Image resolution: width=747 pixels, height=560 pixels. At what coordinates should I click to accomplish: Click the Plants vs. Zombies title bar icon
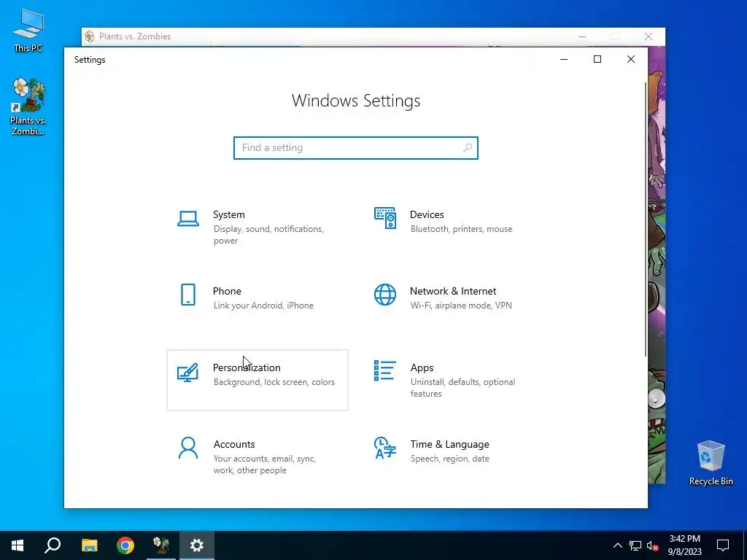point(89,36)
